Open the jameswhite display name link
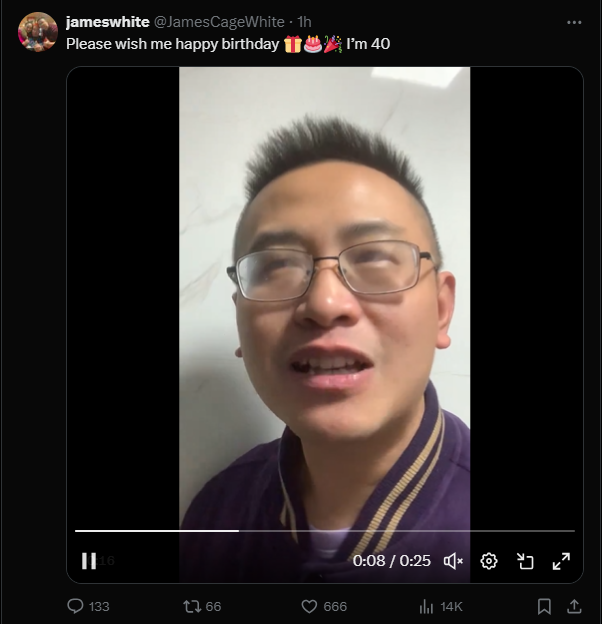The image size is (602, 624). pyautogui.click(x=107, y=22)
